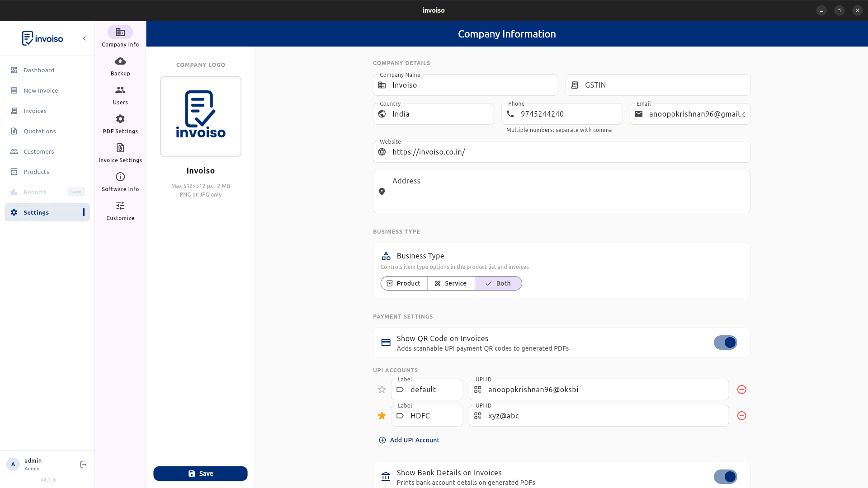The width and height of the screenshot is (868, 488).
Task: Edit the Phone number field
Action: pyautogui.click(x=561, y=114)
